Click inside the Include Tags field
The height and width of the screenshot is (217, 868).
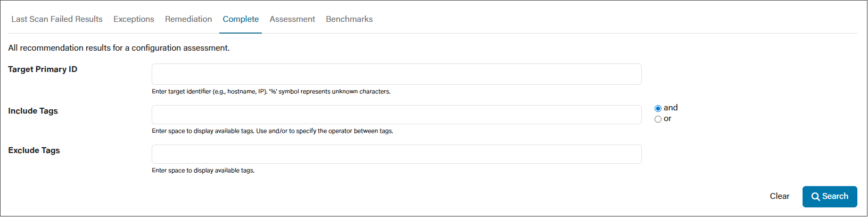pyautogui.click(x=396, y=115)
